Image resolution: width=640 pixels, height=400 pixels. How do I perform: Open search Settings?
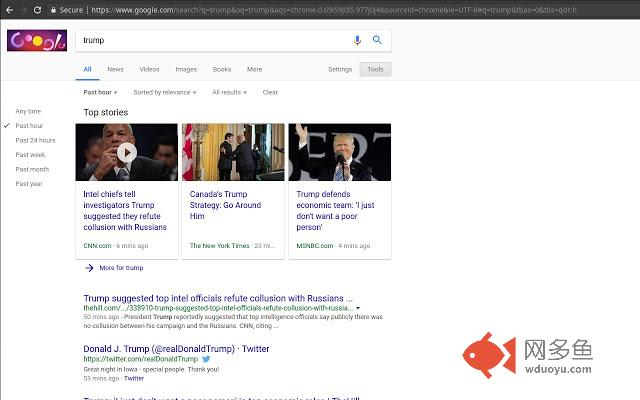340,69
